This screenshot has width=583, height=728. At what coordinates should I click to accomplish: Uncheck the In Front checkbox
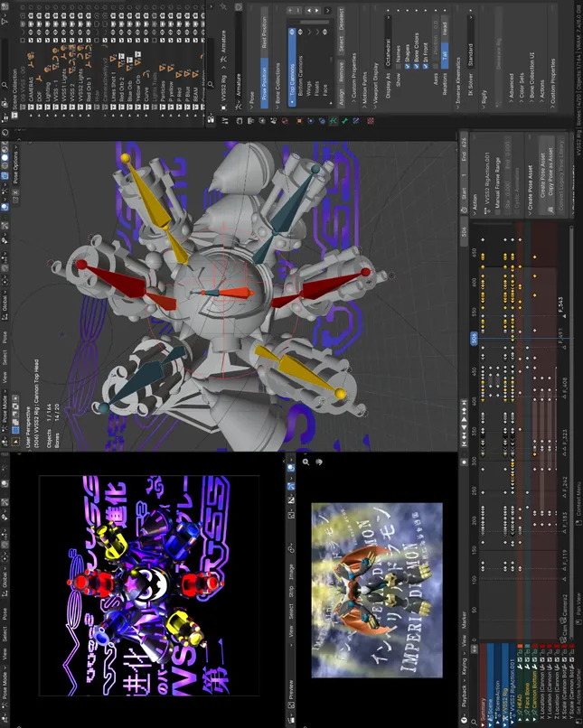(x=426, y=66)
